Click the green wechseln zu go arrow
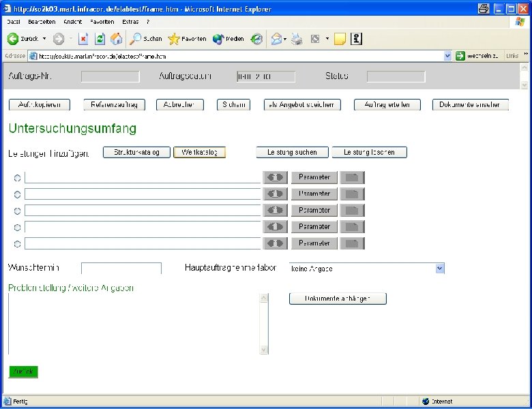The width and height of the screenshot is (532, 409). [460, 56]
